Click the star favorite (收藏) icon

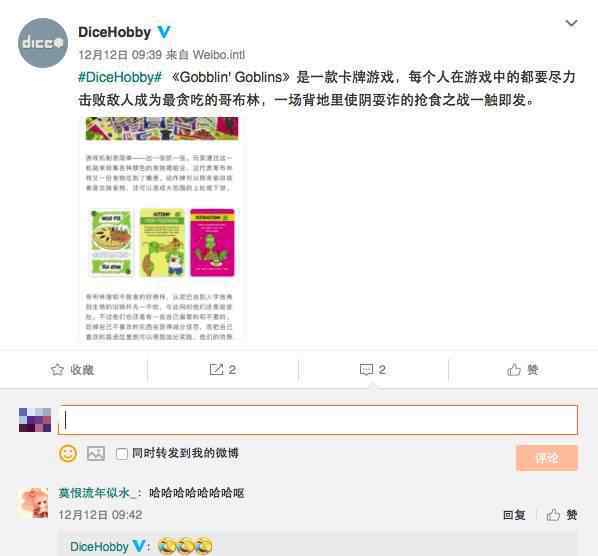(x=57, y=370)
